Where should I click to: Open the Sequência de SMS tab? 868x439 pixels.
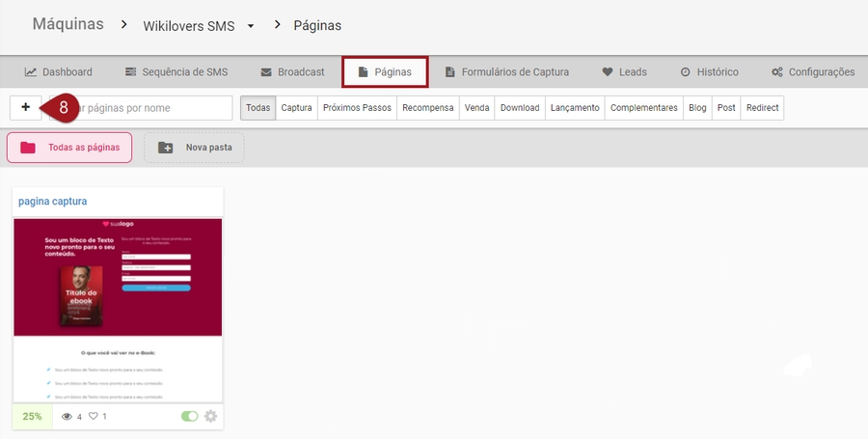pos(176,71)
